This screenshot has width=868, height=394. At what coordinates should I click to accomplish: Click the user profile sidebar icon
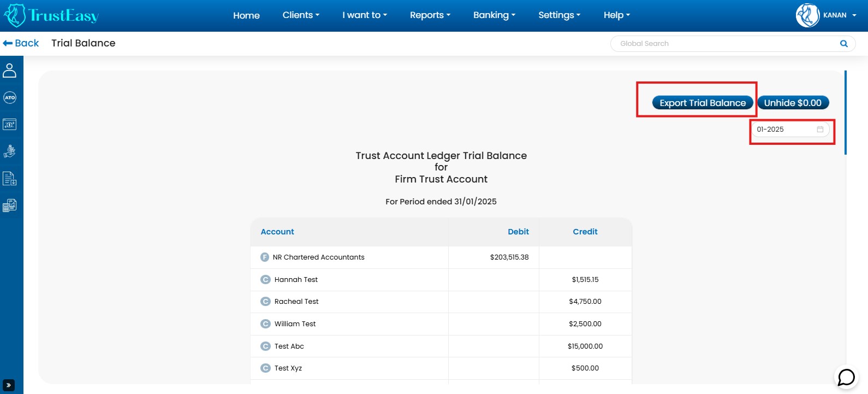(10, 70)
